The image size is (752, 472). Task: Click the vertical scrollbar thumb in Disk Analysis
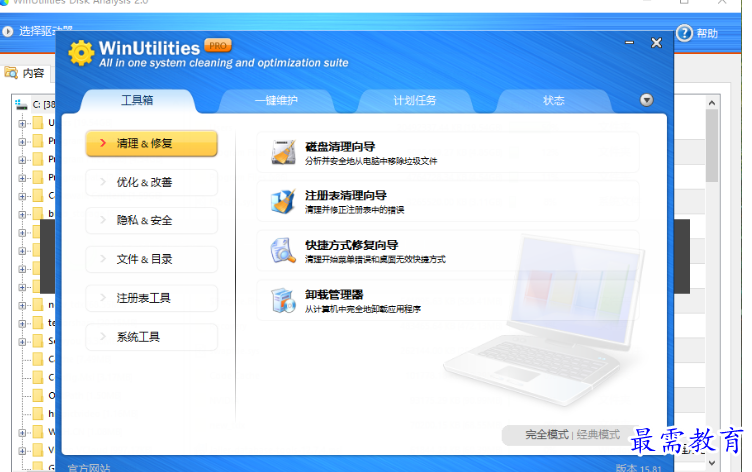(x=712, y=146)
